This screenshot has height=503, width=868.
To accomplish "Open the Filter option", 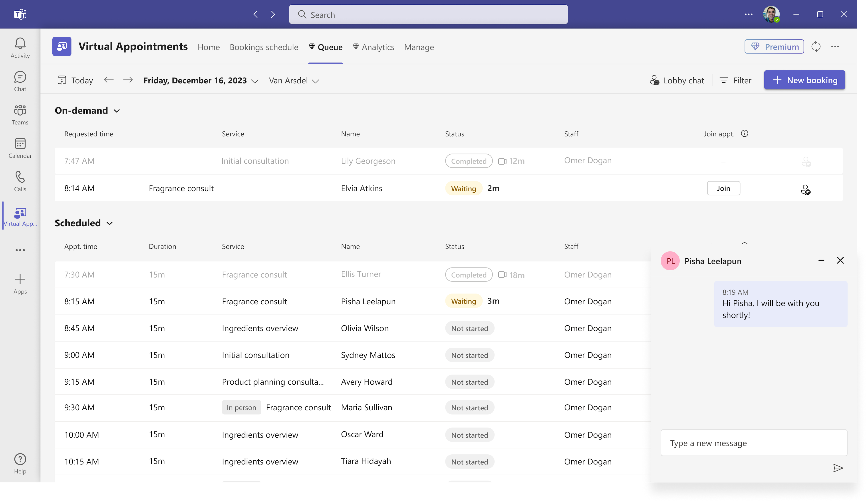I will tap(735, 80).
